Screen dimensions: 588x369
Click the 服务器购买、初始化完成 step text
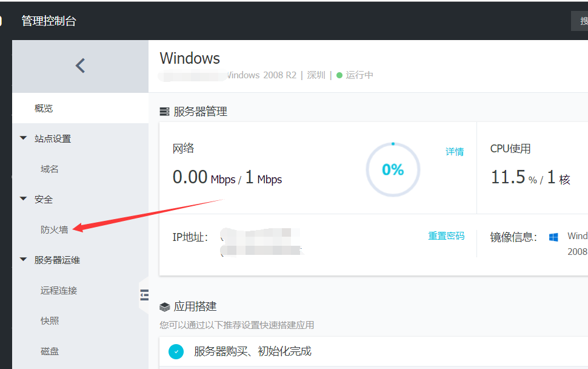coord(253,351)
